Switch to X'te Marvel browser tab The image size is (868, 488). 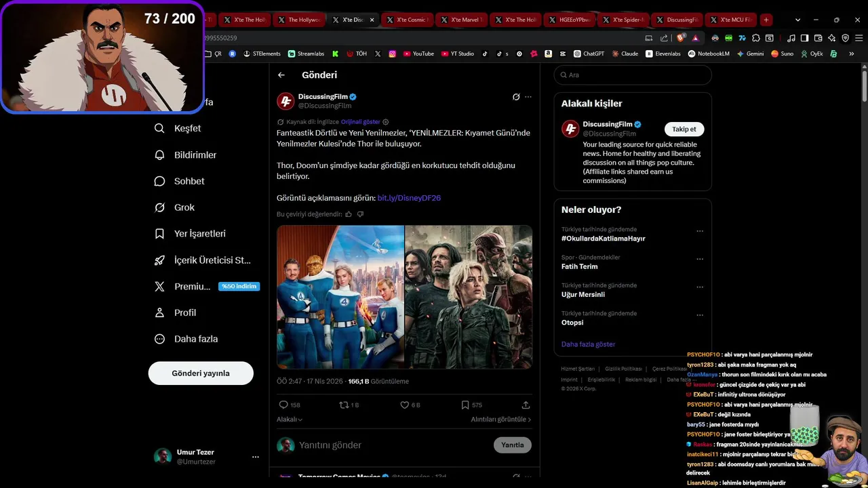click(461, 20)
